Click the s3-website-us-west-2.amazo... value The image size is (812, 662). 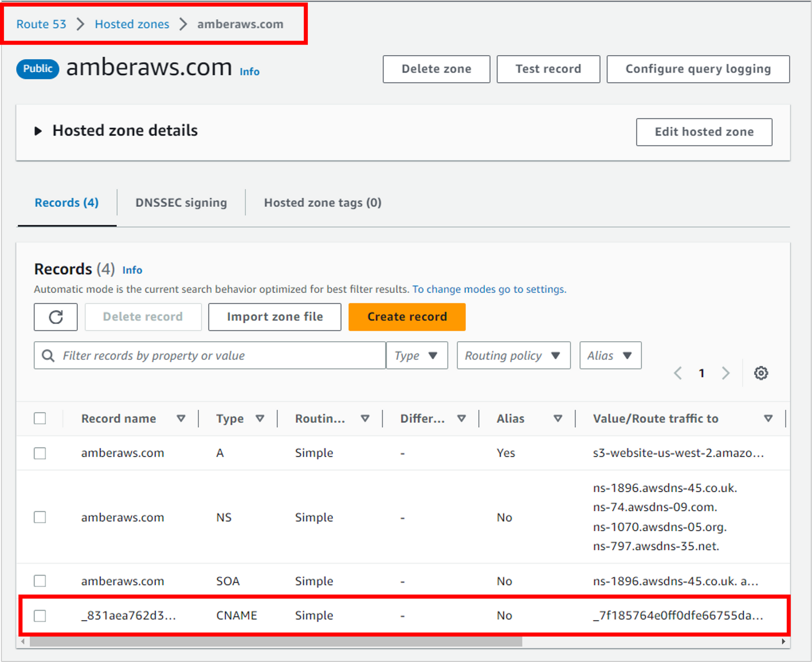pyautogui.click(x=678, y=453)
